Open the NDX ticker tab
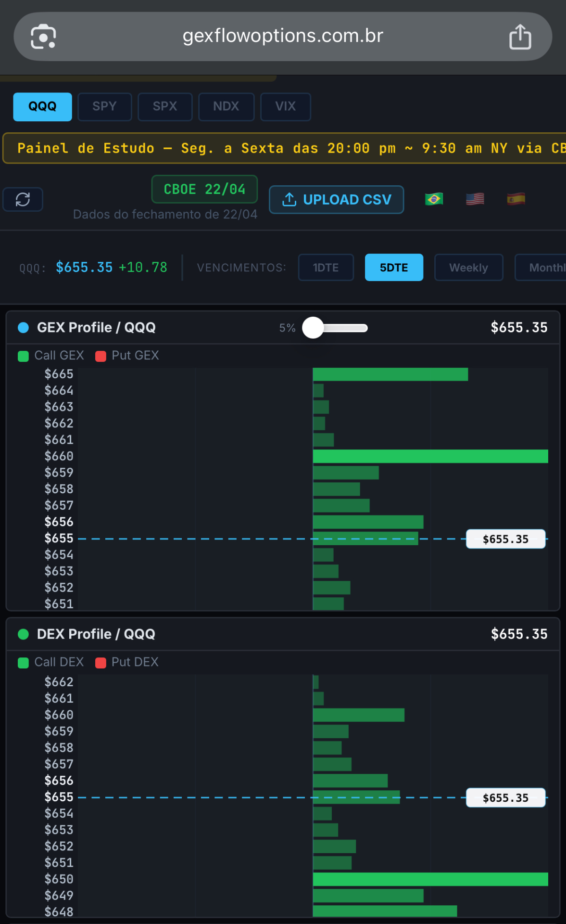This screenshot has height=924, width=566. (x=226, y=106)
